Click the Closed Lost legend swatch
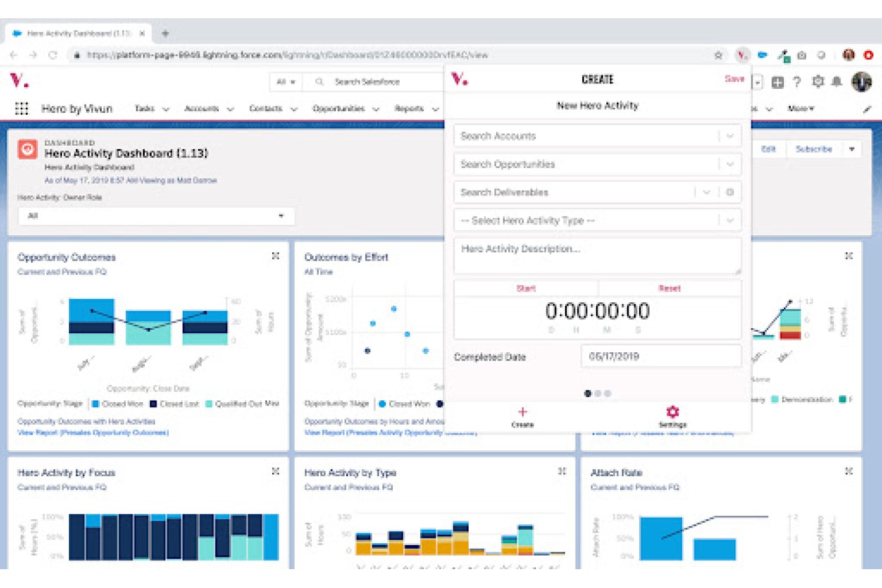882x588 pixels. pos(153,404)
